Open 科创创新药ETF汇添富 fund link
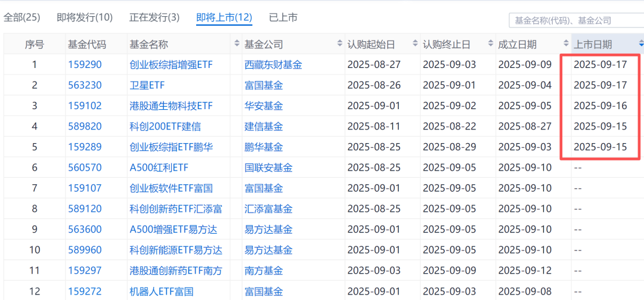 [176, 209]
